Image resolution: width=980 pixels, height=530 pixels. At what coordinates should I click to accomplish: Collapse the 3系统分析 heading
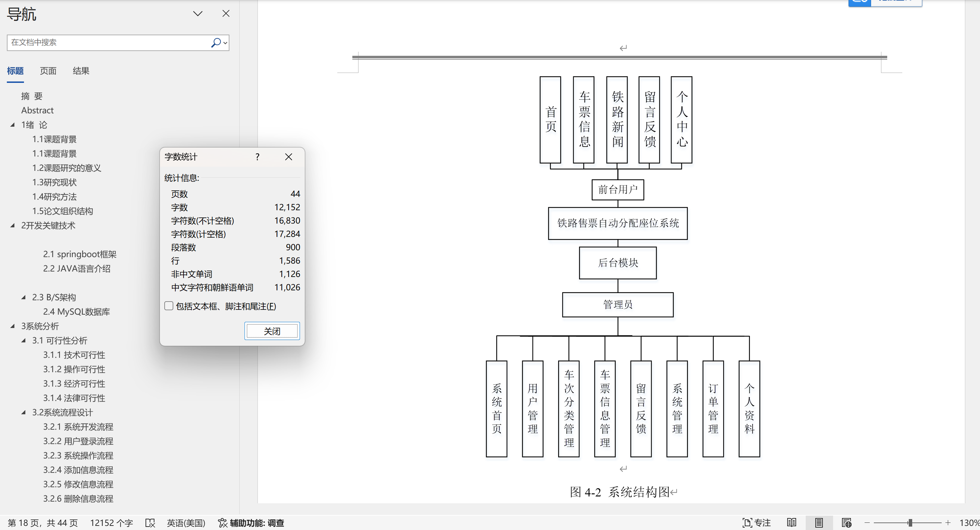pos(13,326)
